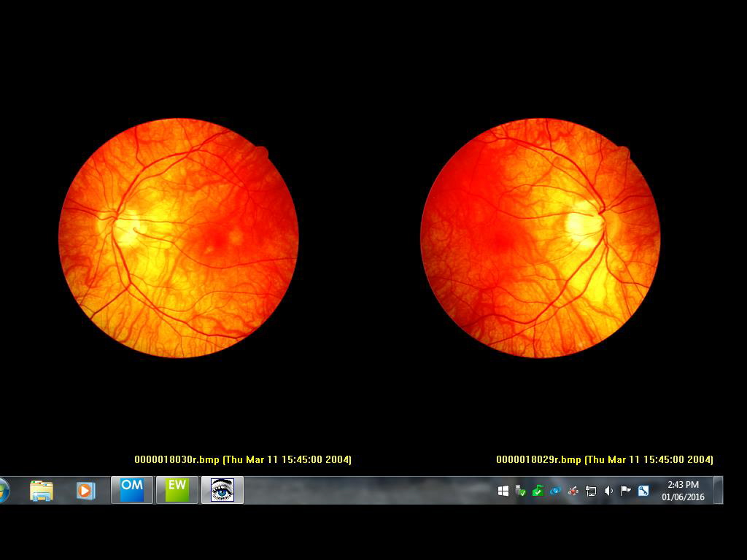Click the Show Desktop strip beside the clock
The image size is (747, 560).
719,490
